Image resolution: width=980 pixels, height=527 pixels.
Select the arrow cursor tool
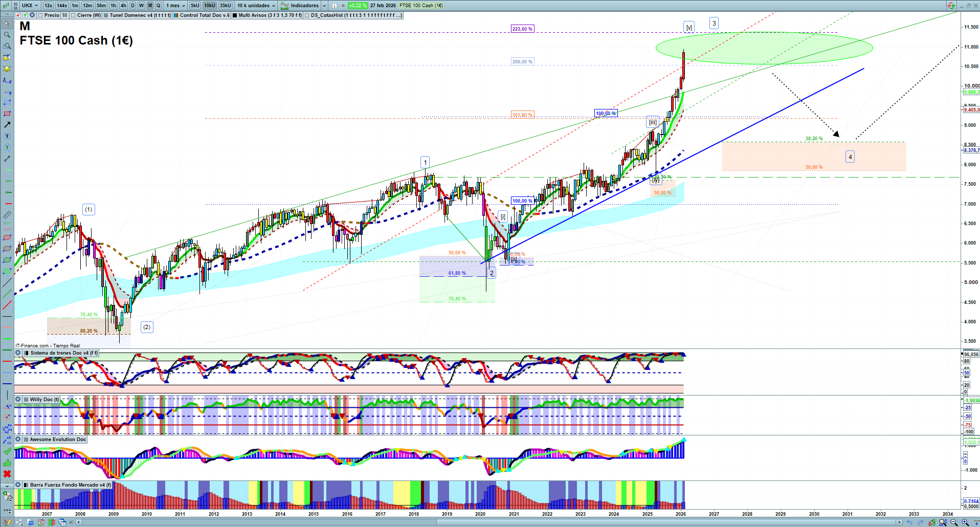7,24
